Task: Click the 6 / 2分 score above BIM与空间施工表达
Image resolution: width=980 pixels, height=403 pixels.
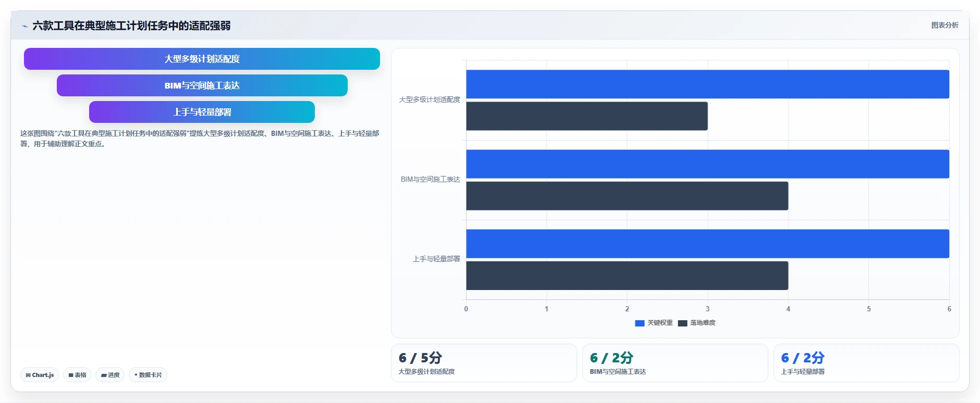Action: tap(611, 358)
